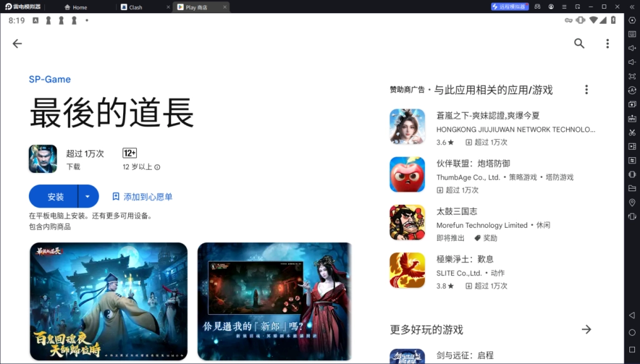The height and width of the screenshot is (364, 640).
Task: Click the 蒼嵐之下 app icon thumbnail
Action: point(407,127)
